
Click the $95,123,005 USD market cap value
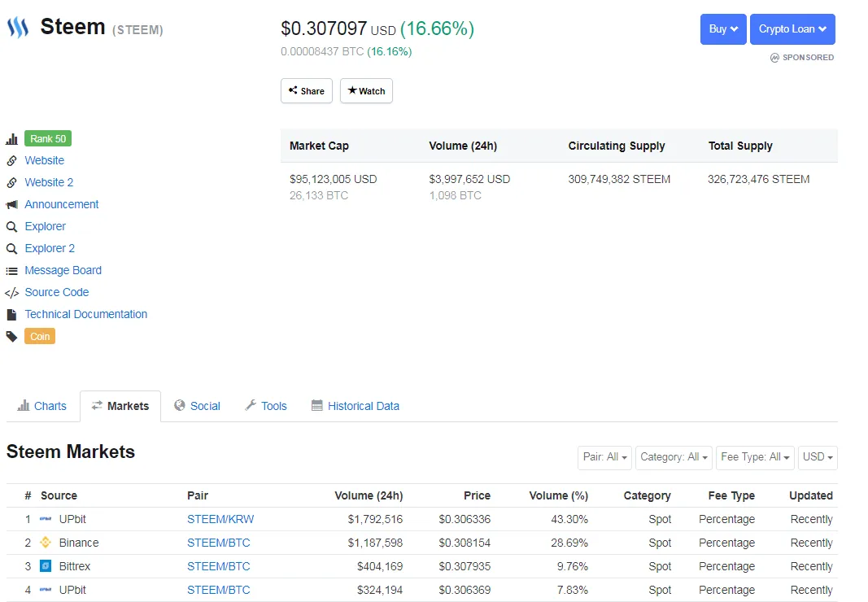tap(334, 180)
